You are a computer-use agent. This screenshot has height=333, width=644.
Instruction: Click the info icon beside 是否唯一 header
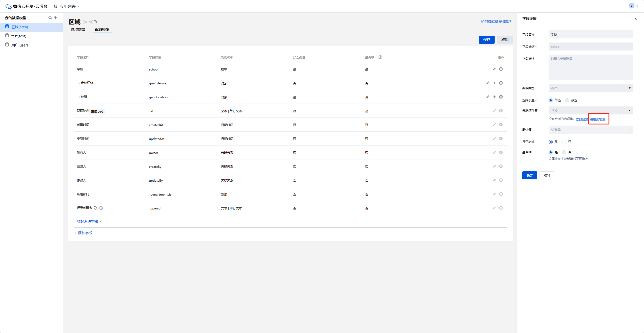[380, 57]
